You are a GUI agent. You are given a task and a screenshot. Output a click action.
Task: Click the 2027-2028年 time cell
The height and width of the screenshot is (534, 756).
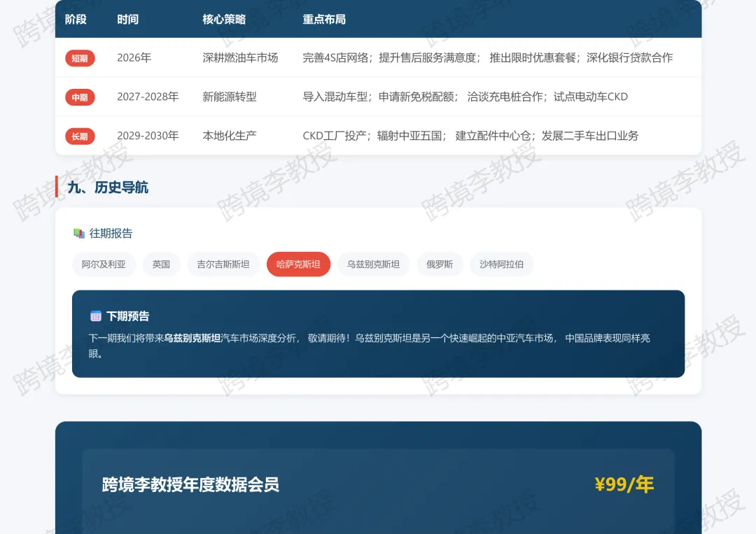click(148, 97)
